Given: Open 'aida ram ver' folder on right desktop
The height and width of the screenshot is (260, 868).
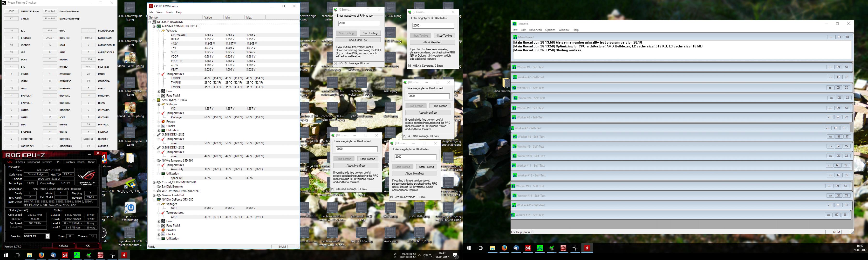Looking at the screenshot, I should [x=506, y=83].
